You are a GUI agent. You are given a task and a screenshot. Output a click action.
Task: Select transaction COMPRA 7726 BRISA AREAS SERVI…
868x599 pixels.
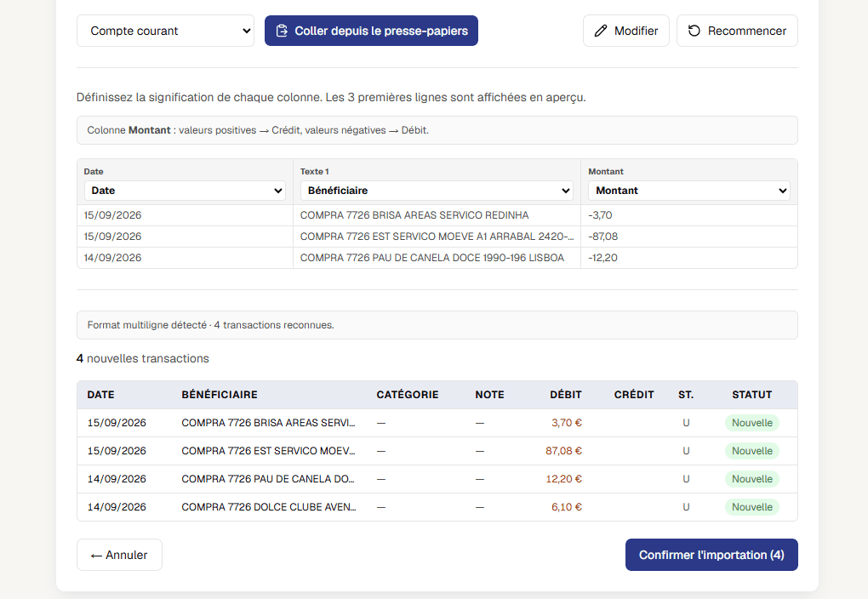coord(437,423)
